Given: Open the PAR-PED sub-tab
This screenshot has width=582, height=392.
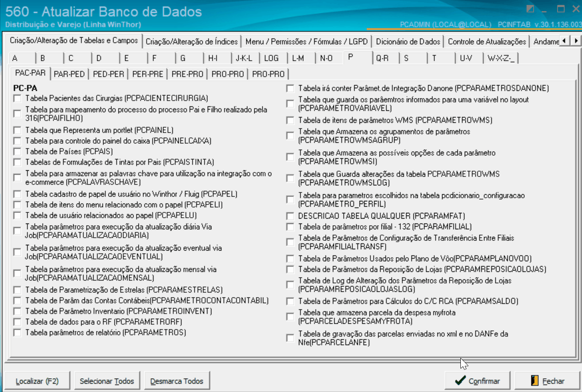Looking at the screenshot, I should pos(69,74).
